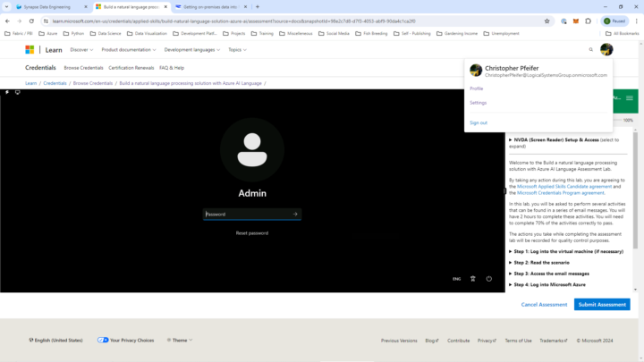644x362 pixels.
Task: Click the power icon on login screen
Action: [x=488, y=279]
